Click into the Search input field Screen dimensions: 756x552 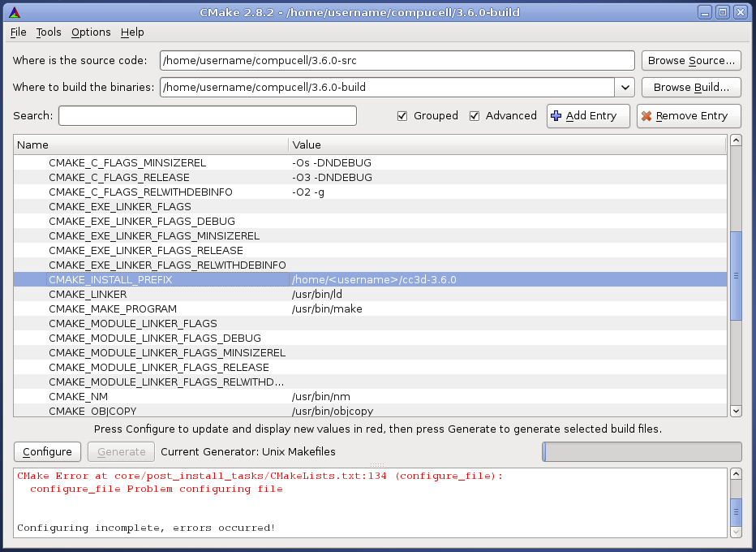207,116
